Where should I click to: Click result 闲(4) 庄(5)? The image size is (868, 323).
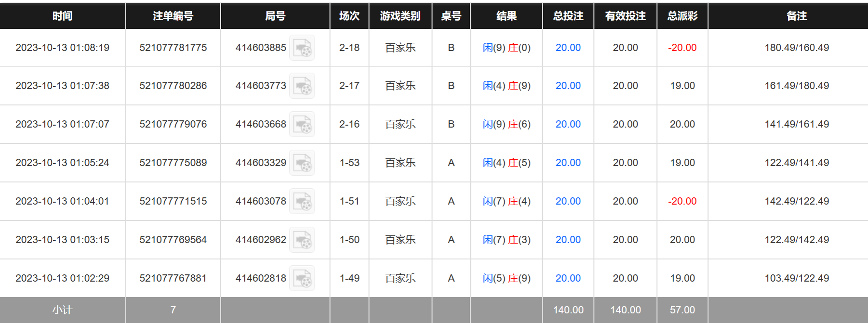tap(507, 163)
